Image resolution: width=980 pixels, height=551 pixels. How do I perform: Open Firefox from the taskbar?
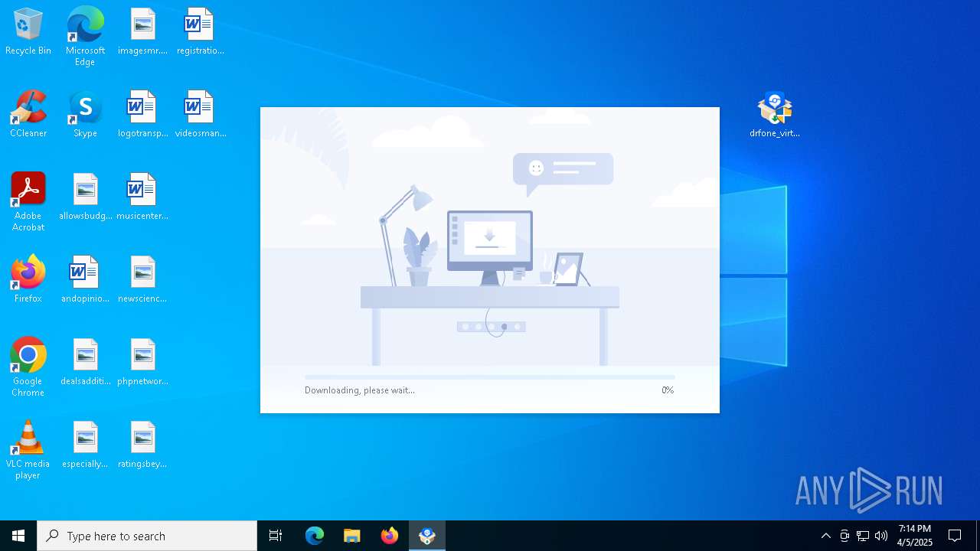pos(390,536)
